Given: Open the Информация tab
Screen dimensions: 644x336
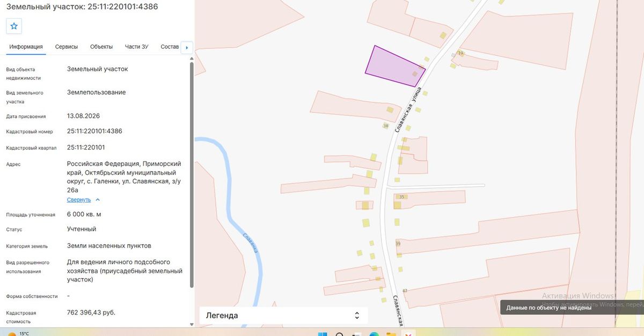Looking at the screenshot, I should point(26,47).
